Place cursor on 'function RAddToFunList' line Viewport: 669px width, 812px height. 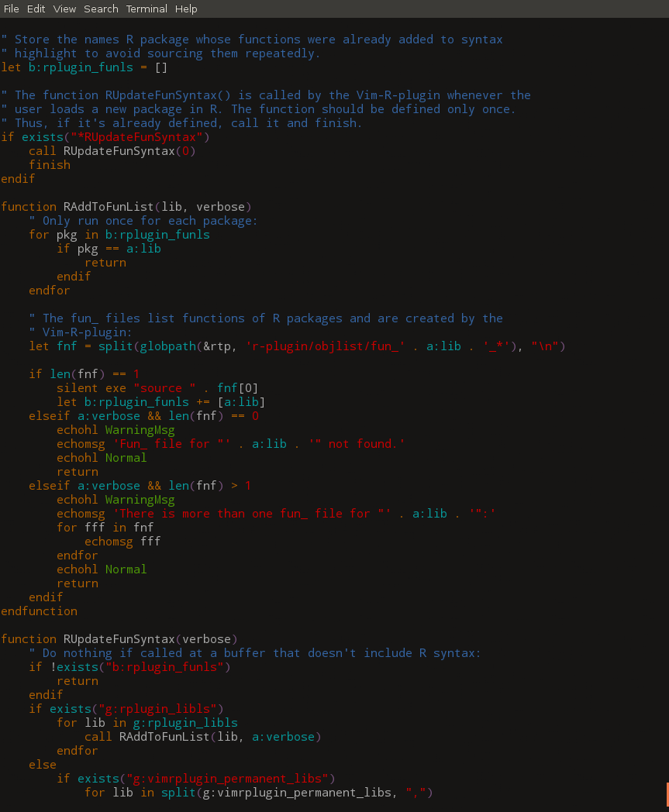pyautogui.click(x=126, y=207)
